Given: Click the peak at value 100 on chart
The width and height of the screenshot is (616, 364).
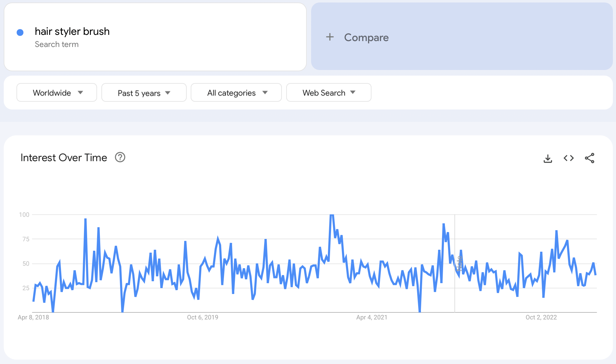Looking at the screenshot, I should (332, 215).
